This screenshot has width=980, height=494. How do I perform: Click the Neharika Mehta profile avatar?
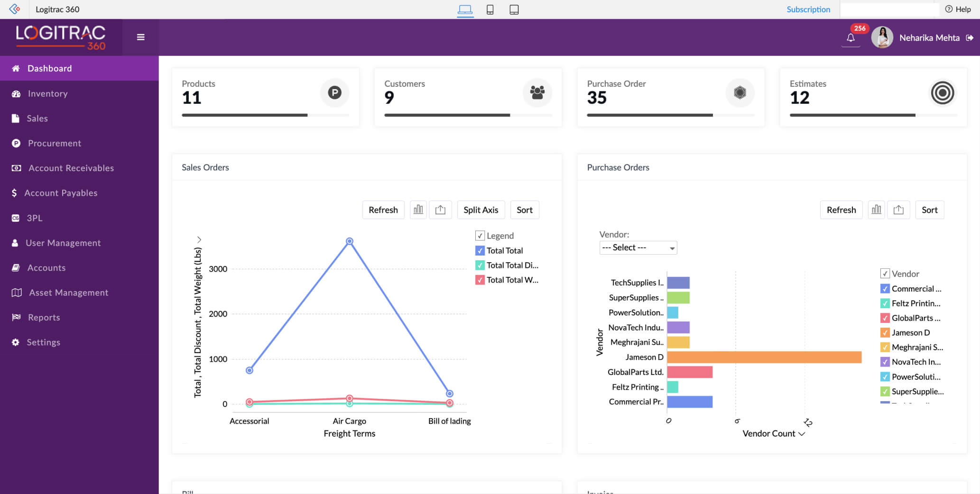882,37
